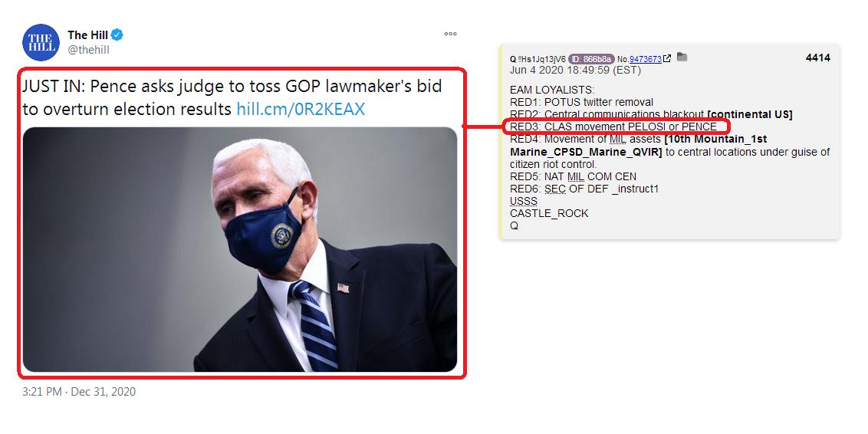This screenshot has width=868, height=434.
Task: Open the hill.cm/0R2KEAX link
Action: click(301, 109)
